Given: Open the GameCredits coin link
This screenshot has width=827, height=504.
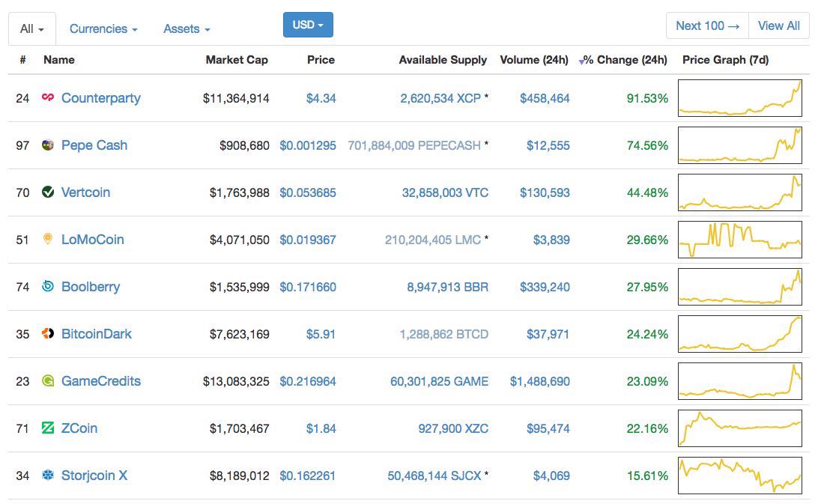Looking at the screenshot, I should pyautogui.click(x=100, y=380).
